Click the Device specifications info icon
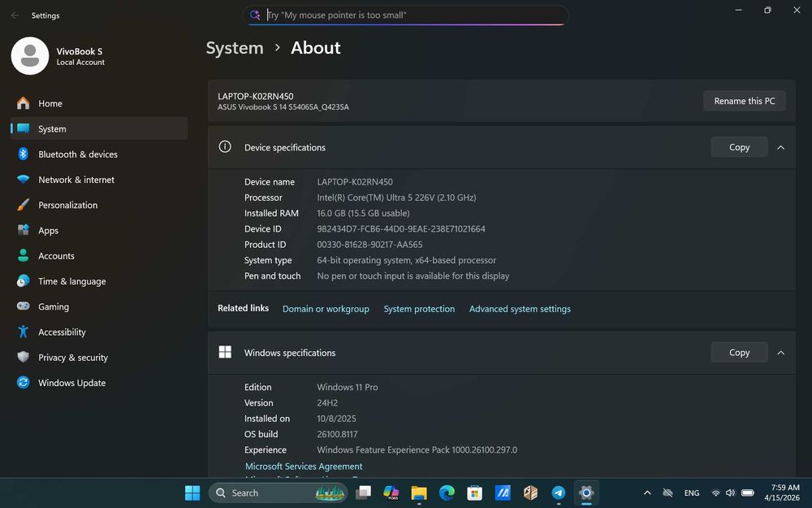The width and height of the screenshot is (812, 508). click(225, 146)
